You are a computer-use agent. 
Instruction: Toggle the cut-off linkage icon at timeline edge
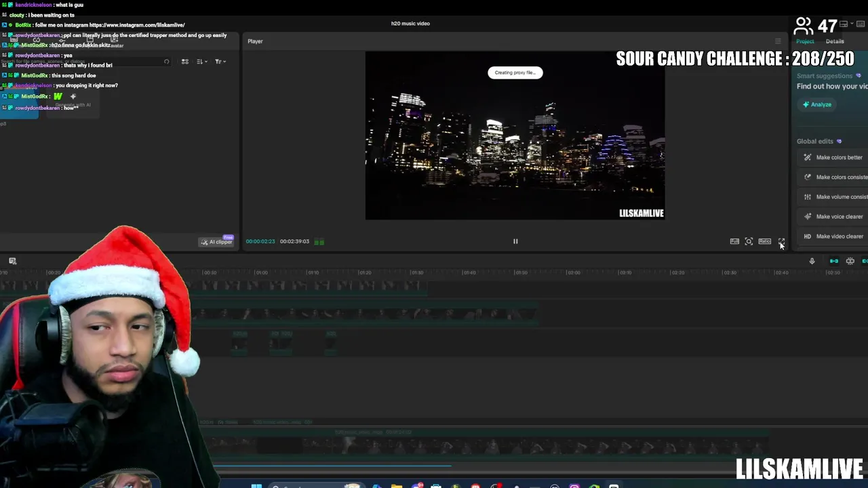pyautogui.click(x=865, y=261)
